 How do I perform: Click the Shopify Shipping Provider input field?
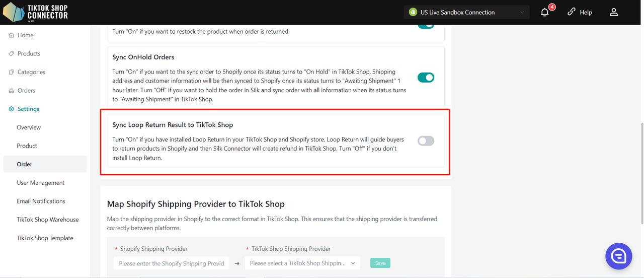point(172,263)
